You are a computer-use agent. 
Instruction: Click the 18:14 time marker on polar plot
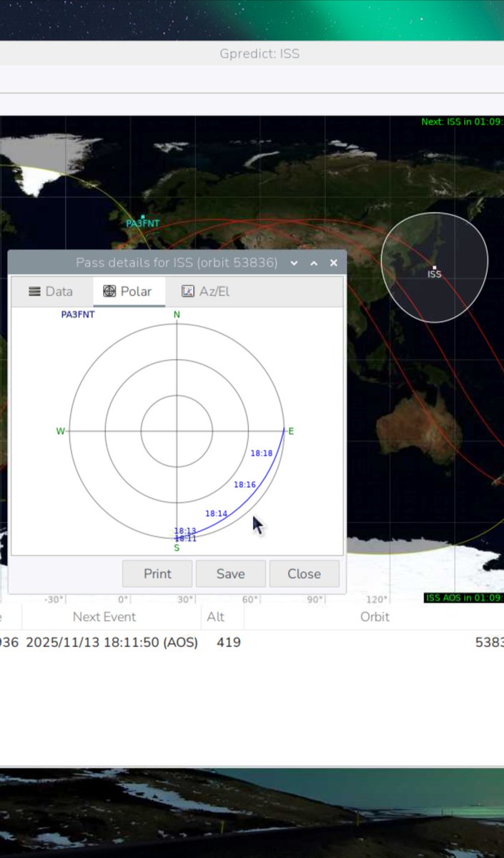pyautogui.click(x=217, y=513)
